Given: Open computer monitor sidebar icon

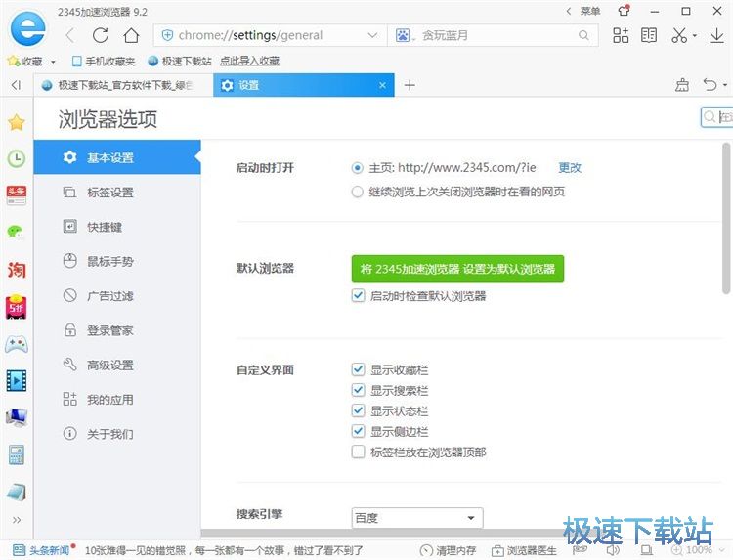Looking at the screenshot, I should pos(17,417).
